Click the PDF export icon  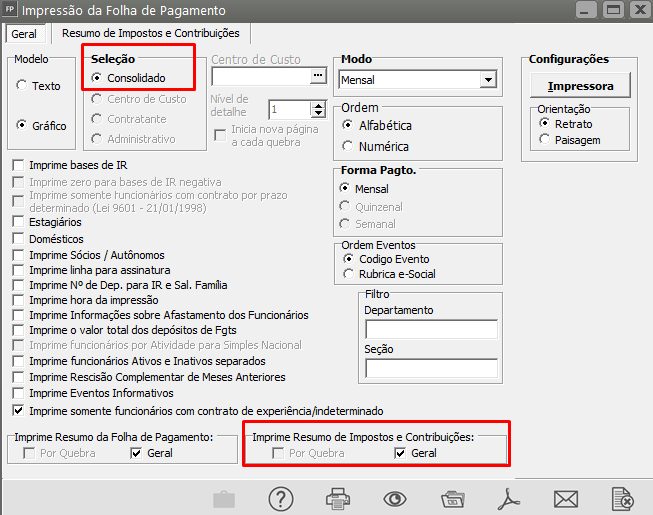coord(510,497)
